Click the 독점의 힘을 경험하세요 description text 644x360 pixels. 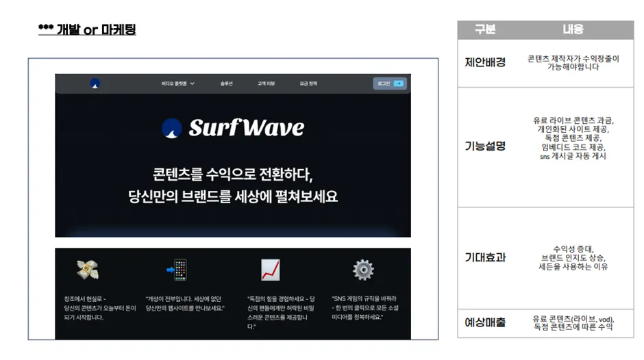tap(281, 312)
